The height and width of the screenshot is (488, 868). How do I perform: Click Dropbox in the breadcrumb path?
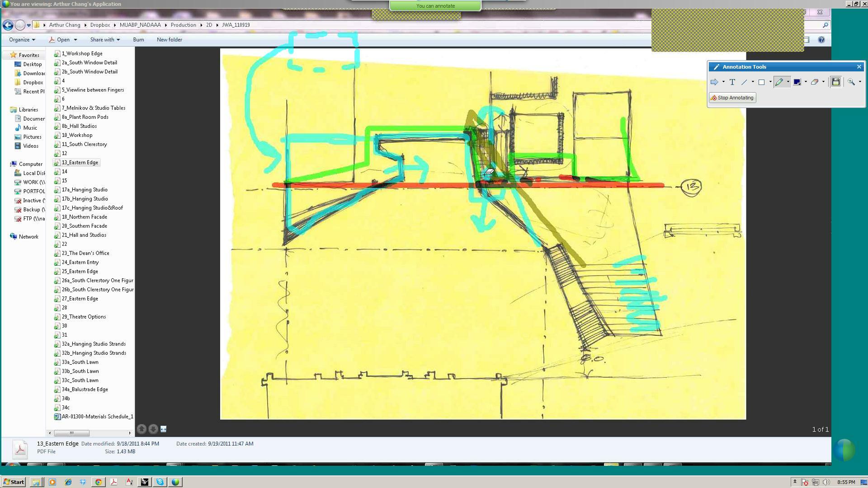(100, 25)
